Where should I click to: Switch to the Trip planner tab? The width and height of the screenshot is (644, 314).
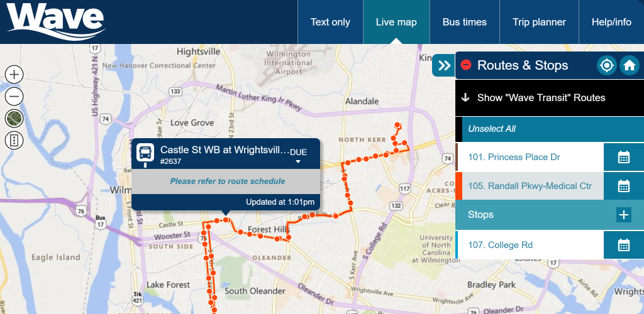coord(539,22)
